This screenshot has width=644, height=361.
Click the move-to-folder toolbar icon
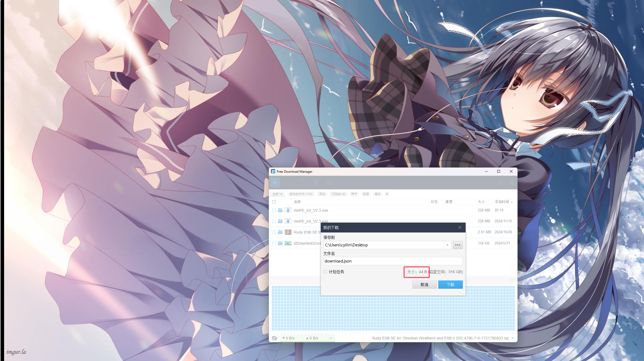coord(330,183)
